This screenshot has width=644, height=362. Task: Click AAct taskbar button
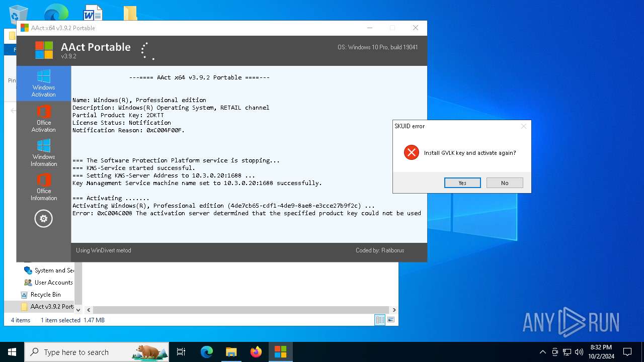coord(280,352)
